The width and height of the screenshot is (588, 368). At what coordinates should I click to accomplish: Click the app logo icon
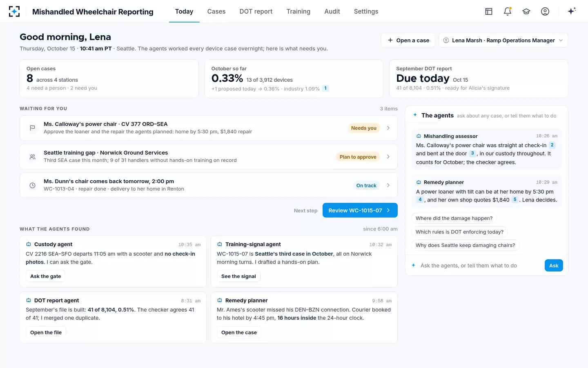(x=14, y=11)
